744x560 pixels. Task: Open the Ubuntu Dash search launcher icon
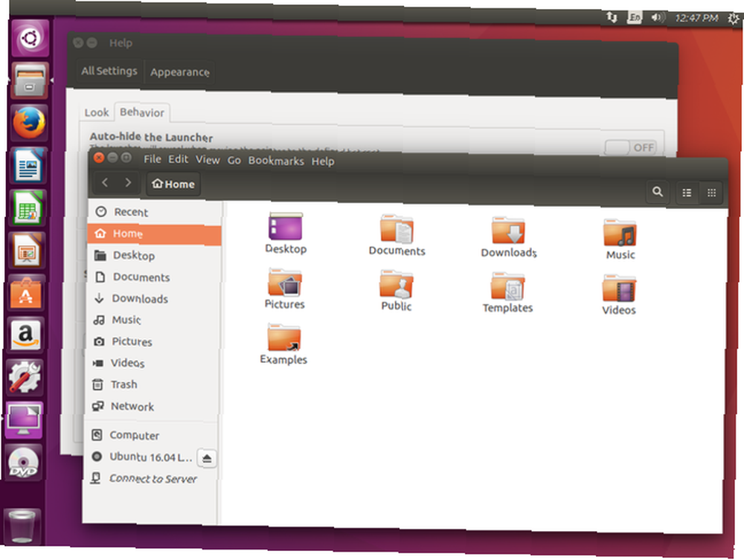31,38
